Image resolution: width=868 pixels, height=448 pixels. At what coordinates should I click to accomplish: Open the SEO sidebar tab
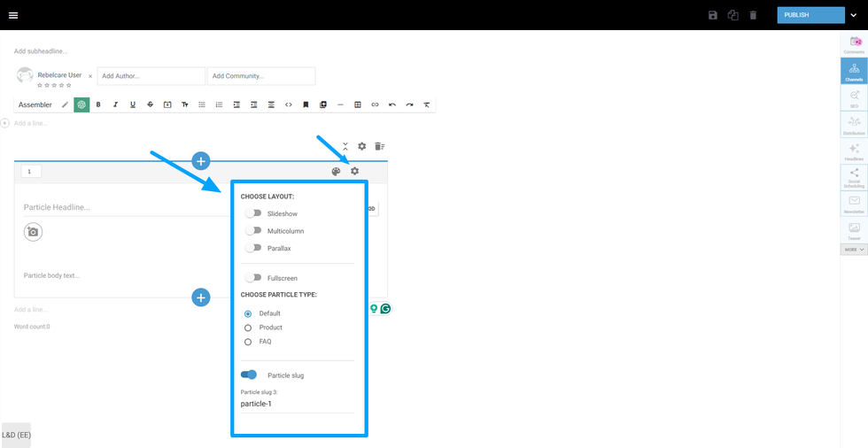click(x=854, y=98)
